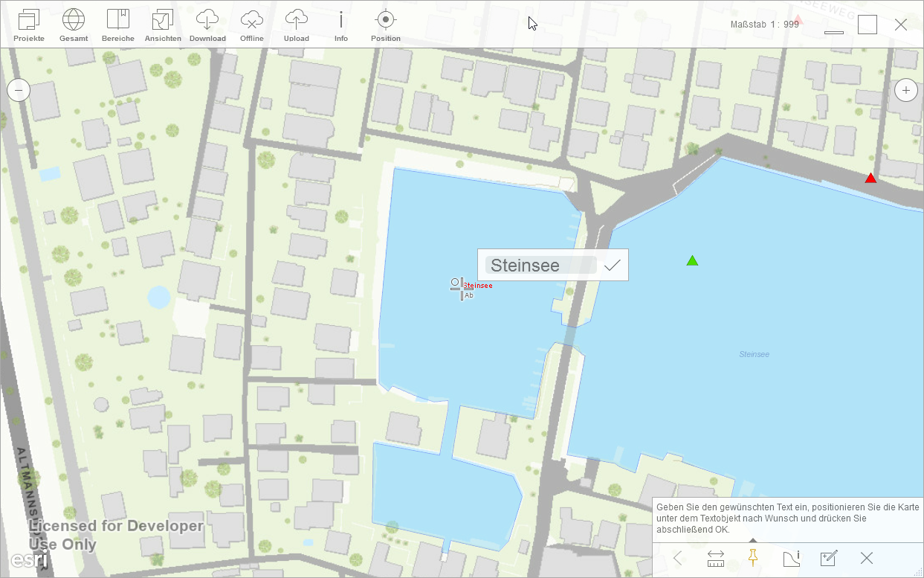Zoom out with the minus button
The width and height of the screenshot is (924, 578).
click(19, 91)
